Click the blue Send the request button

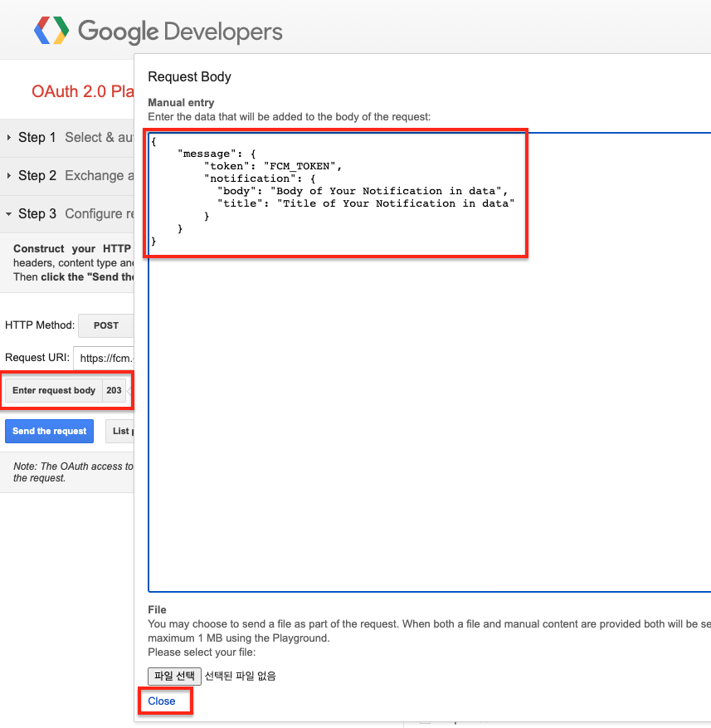[49, 431]
